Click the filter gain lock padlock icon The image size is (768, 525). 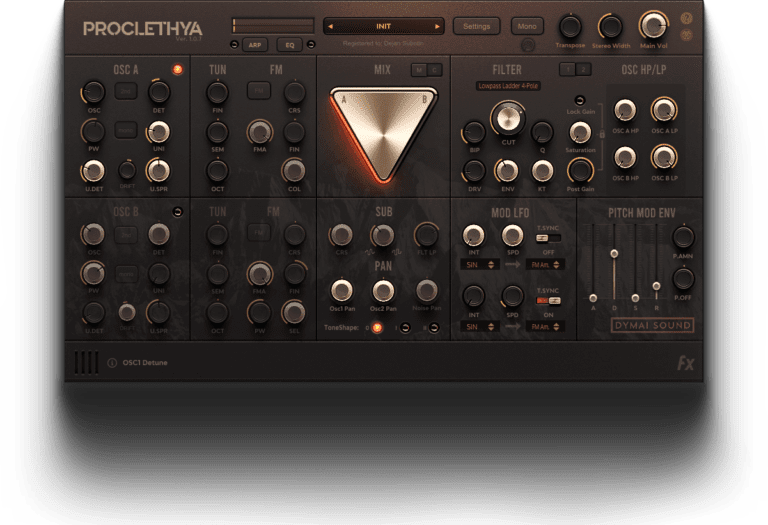coord(602,134)
